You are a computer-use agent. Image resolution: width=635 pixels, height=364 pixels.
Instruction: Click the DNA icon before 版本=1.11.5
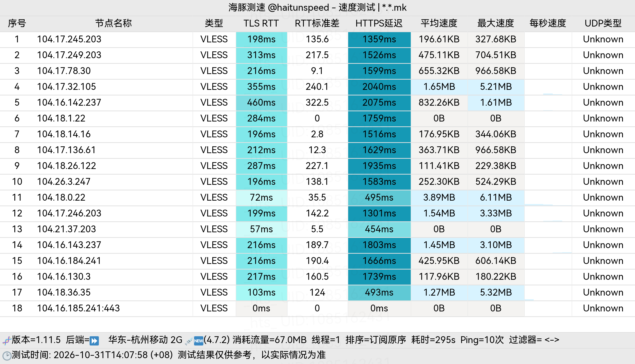coord(7,340)
